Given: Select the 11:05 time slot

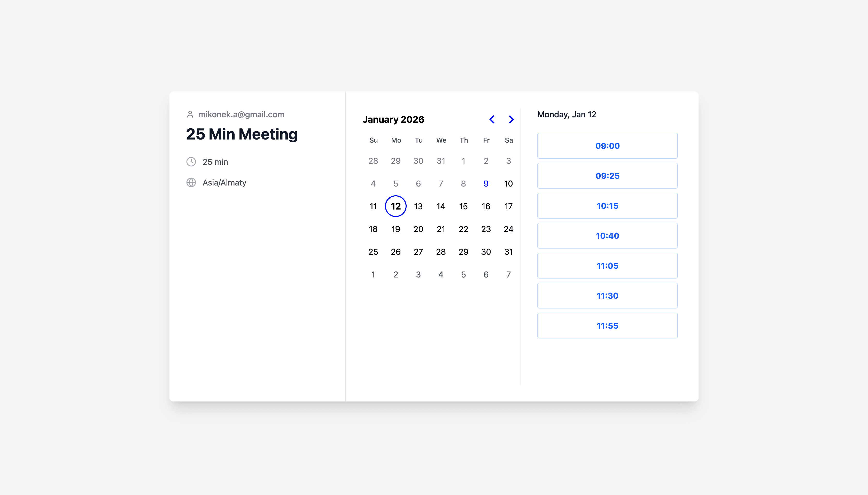Looking at the screenshot, I should [x=607, y=266].
